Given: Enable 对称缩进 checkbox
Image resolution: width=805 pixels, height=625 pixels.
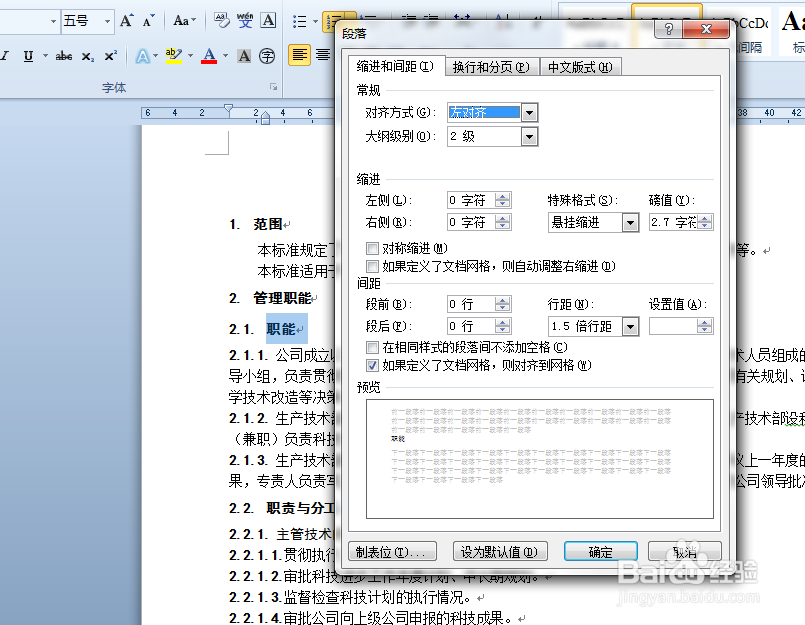Looking at the screenshot, I should coord(372,249).
